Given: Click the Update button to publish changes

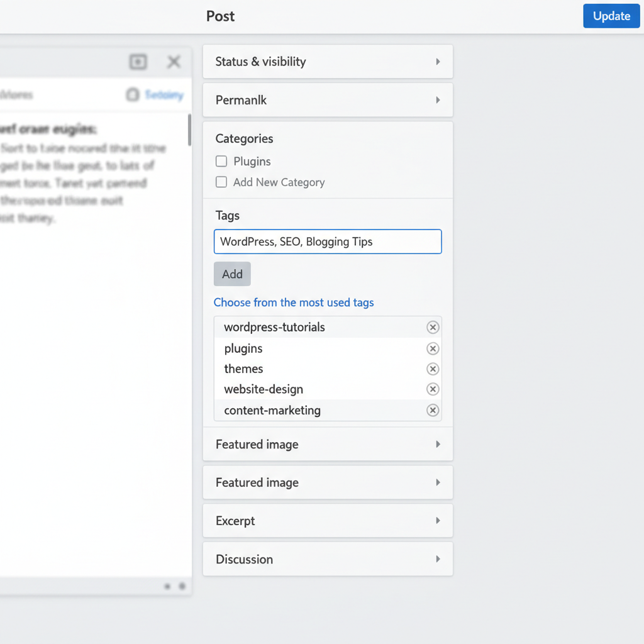Looking at the screenshot, I should tap(611, 16).
